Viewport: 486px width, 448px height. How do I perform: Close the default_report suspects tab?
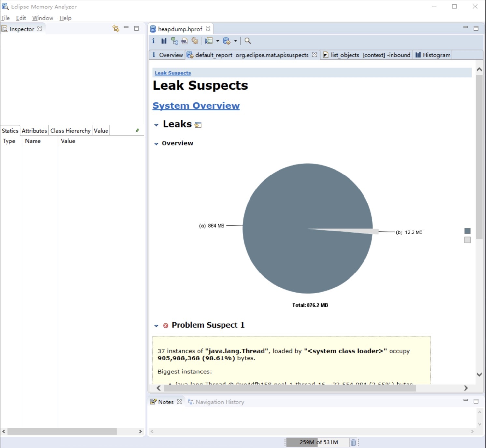(x=314, y=55)
